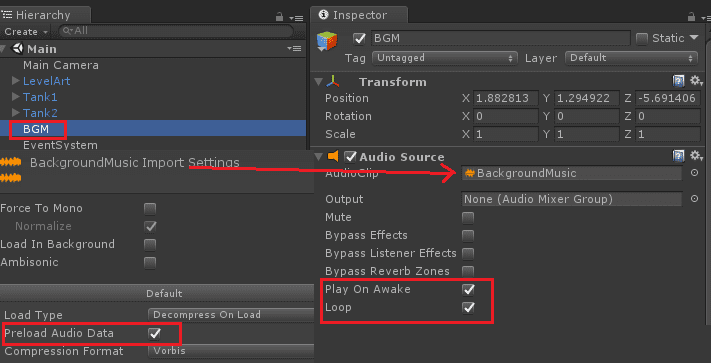
Task: Open the Tag dropdown showing Untagged
Action: pos(444,58)
